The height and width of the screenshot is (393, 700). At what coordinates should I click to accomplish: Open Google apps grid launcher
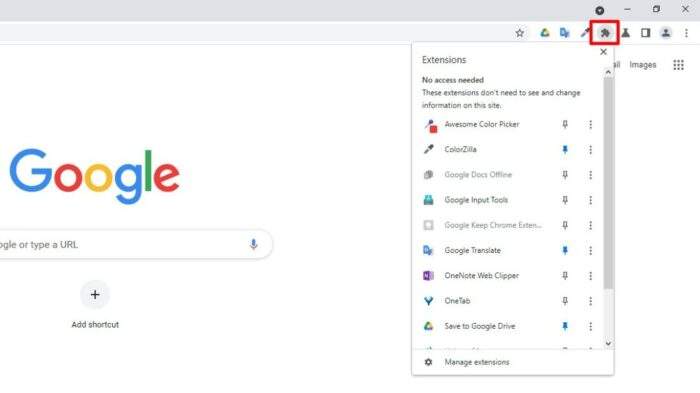[x=679, y=65]
